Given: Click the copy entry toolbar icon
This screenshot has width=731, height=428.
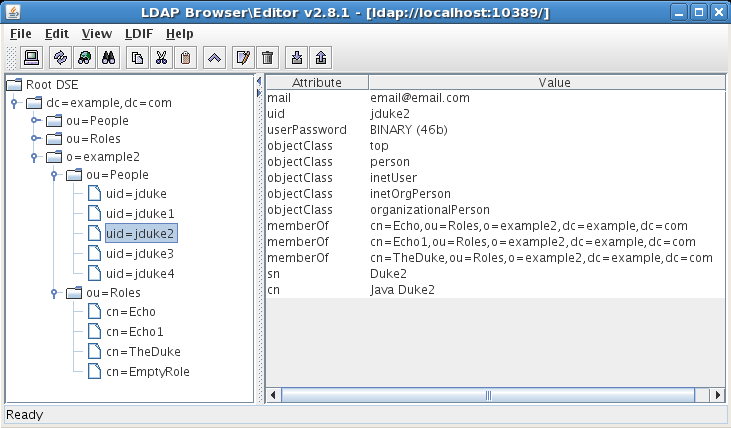Looking at the screenshot, I should pyautogui.click(x=138, y=57).
